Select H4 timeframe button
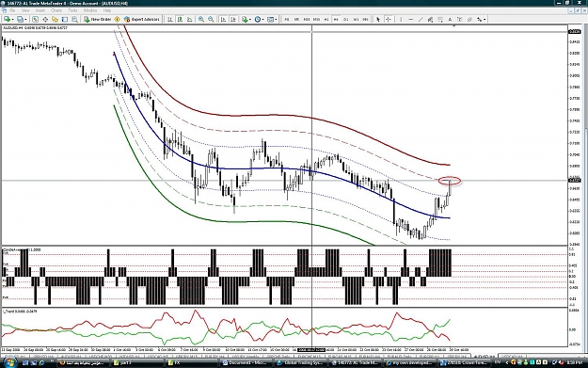 [336, 19]
